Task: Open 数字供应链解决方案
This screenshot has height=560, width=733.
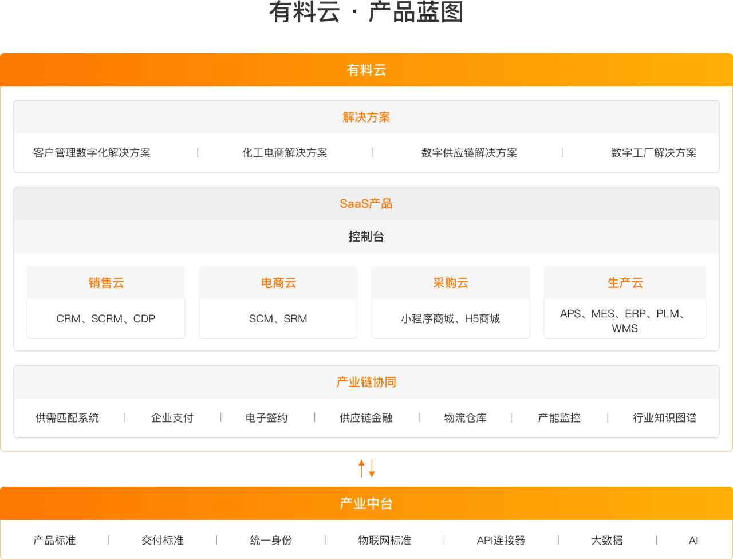Action: pos(469,153)
